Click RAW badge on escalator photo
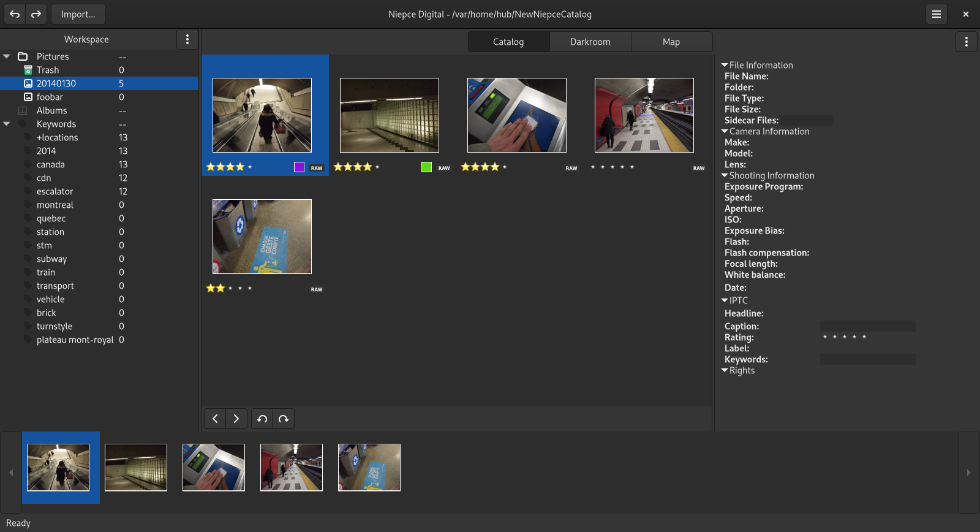The image size is (980, 532). (x=317, y=168)
